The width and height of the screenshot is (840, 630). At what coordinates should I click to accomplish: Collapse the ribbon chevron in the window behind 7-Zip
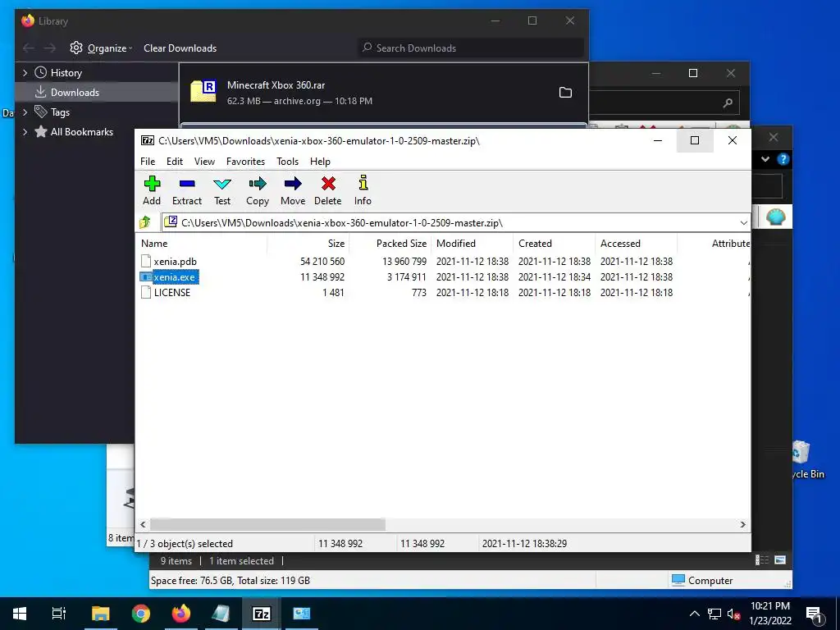[765, 159]
